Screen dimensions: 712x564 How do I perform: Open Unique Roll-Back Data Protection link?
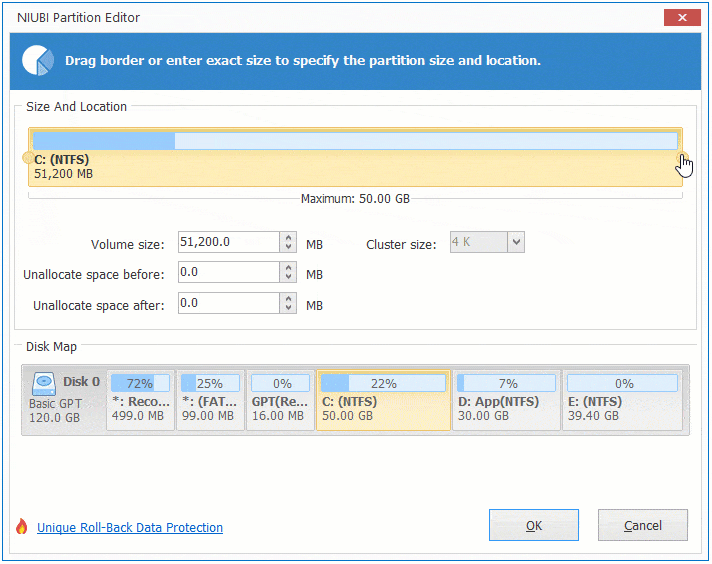(x=130, y=528)
